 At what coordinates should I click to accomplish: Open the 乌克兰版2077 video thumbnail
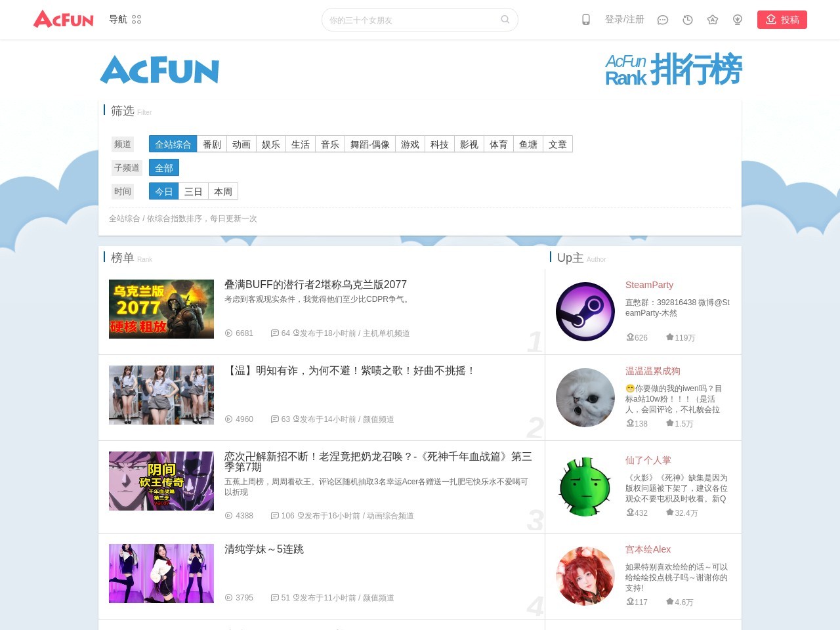[161, 309]
